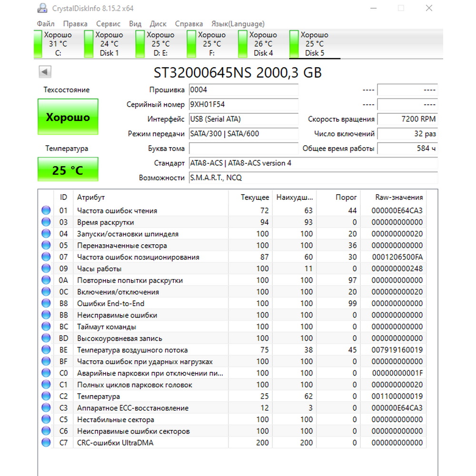
Task: Click the blue status circle for attribute 01
Action: pyautogui.click(x=46, y=210)
